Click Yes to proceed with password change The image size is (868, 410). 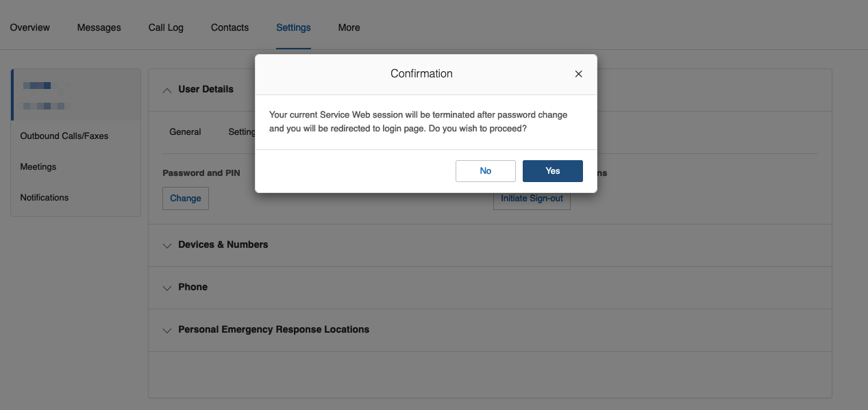point(552,171)
